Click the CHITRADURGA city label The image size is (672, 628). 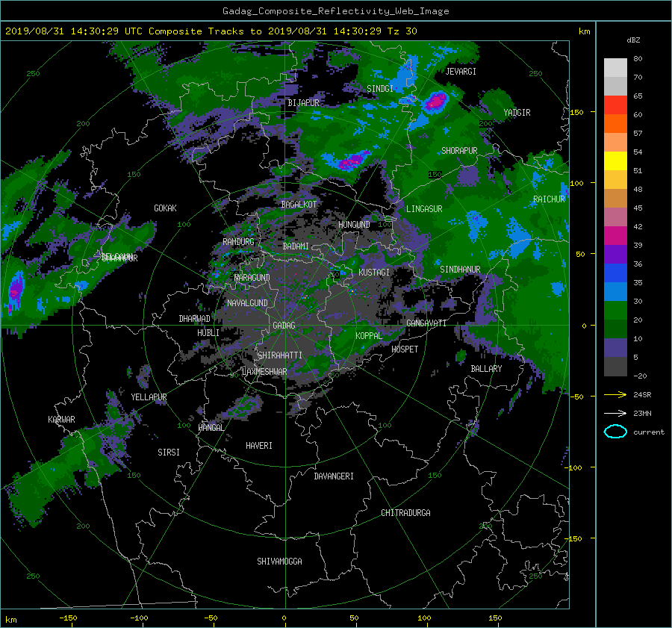tap(405, 513)
